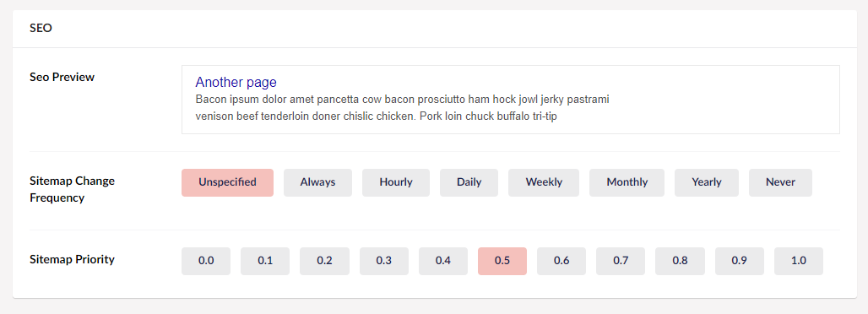Select the Unspecified change frequency option

click(227, 183)
